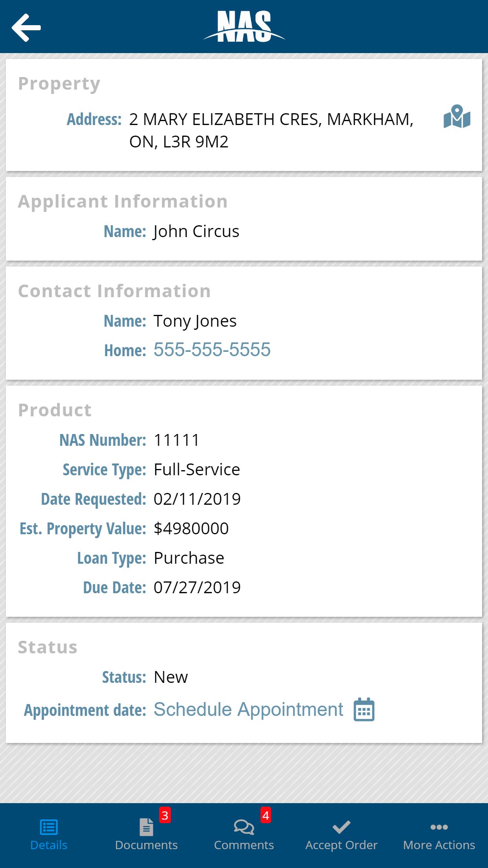Call the home number 555-555-5555
Screen dimensions: 488x868
tap(212, 349)
